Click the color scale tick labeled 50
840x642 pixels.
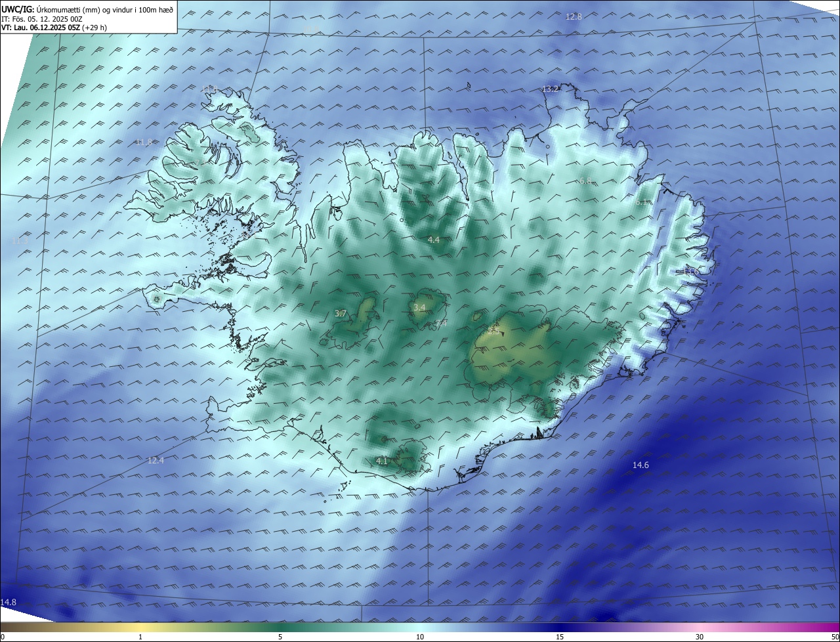click(x=835, y=637)
